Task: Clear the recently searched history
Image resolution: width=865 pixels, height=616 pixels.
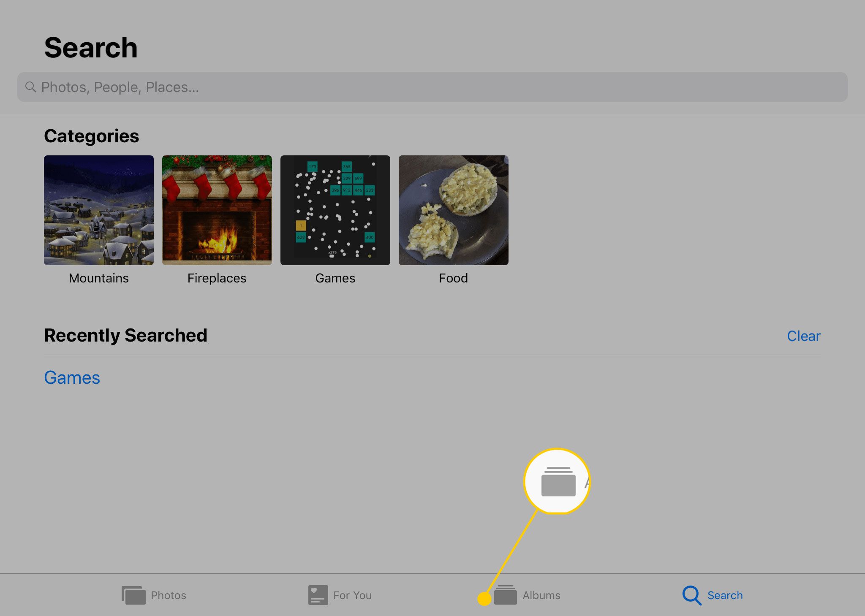Action: click(804, 335)
